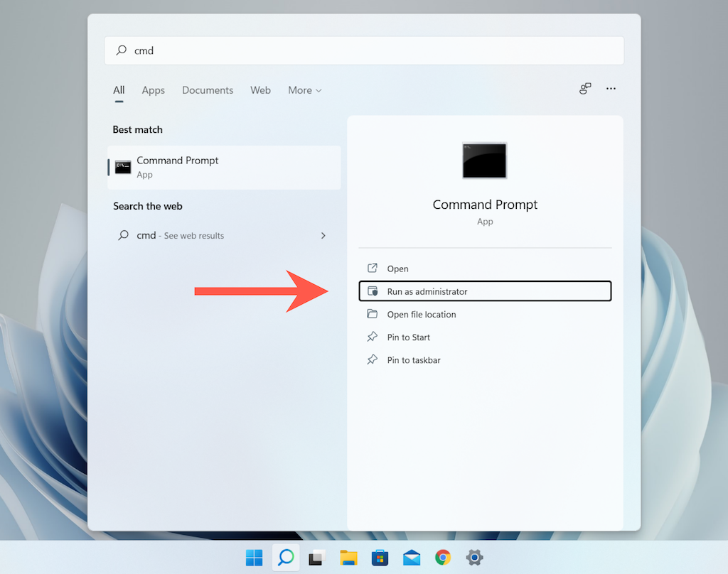Choose Pin to Start
The height and width of the screenshot is (574, 728).
point(485,337)
